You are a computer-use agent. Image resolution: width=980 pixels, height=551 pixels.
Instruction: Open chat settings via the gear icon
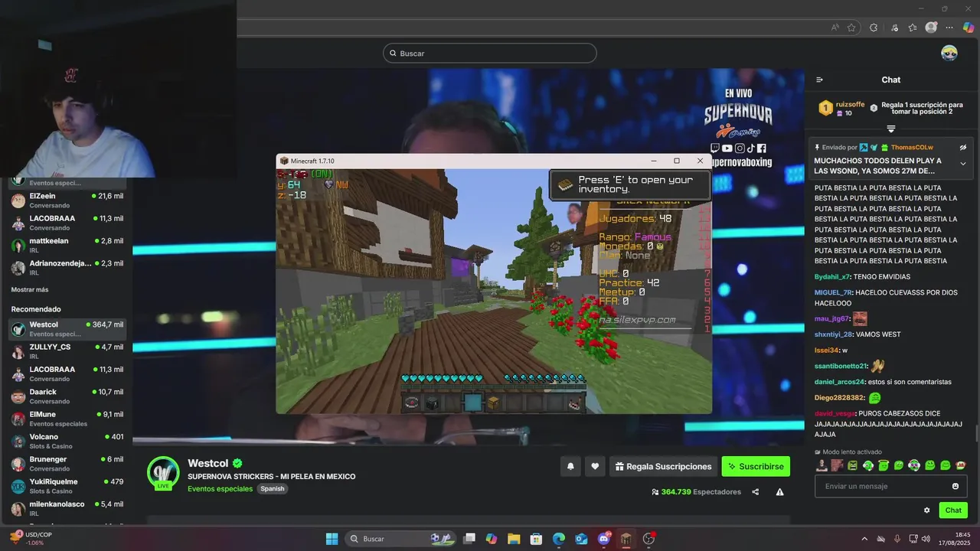tap(926, 510)
